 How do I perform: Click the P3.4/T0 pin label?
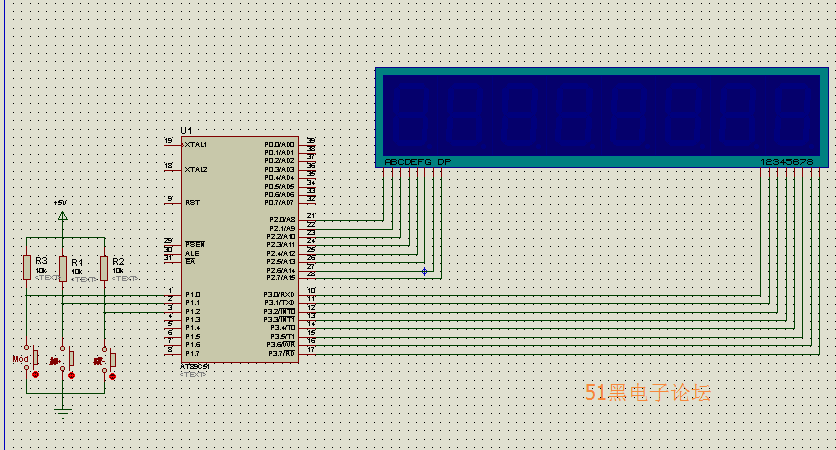pos(283,327)
